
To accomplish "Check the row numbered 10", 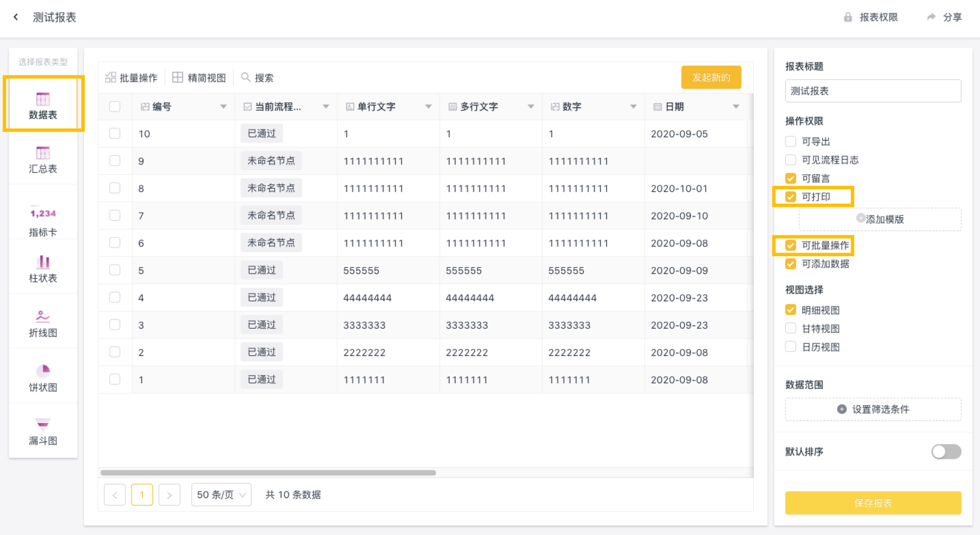I will tap(115, 133).
